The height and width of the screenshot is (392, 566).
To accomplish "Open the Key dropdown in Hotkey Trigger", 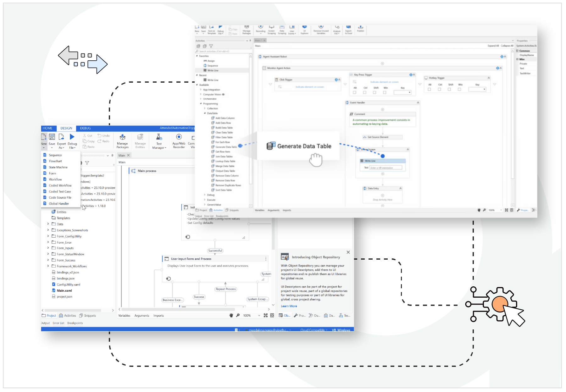I will point(477,89).
